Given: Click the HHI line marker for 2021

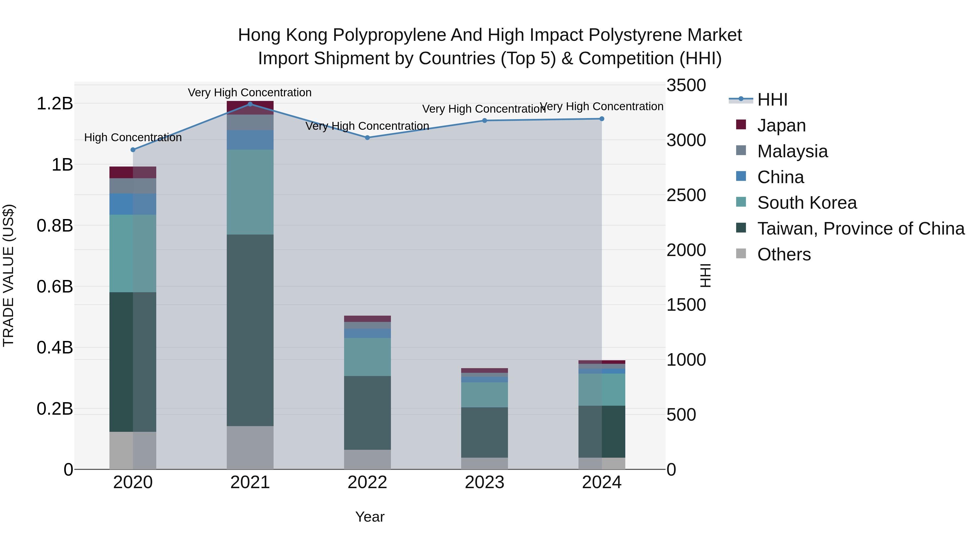Looking at the screenshot, I should click(x=250, y=104).
